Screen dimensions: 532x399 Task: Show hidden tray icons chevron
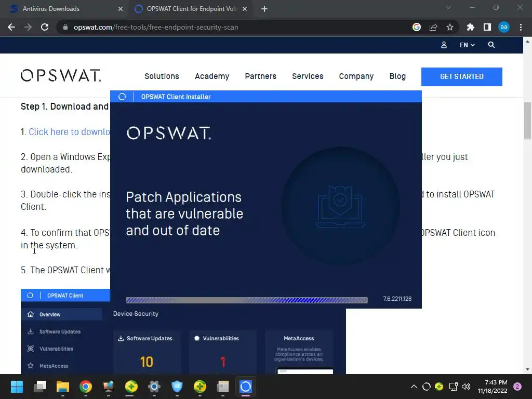414,387
